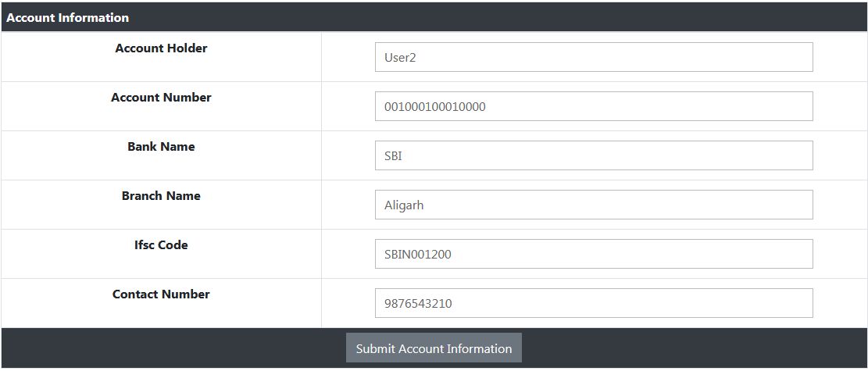The image size is (868, 371).
Task: Focus the Account Number text box
Action: click(x=594, y=106)
